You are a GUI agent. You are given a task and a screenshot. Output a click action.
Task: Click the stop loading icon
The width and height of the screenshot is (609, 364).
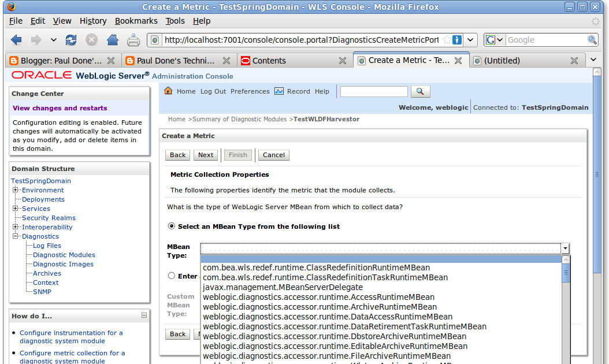point(91,39)
